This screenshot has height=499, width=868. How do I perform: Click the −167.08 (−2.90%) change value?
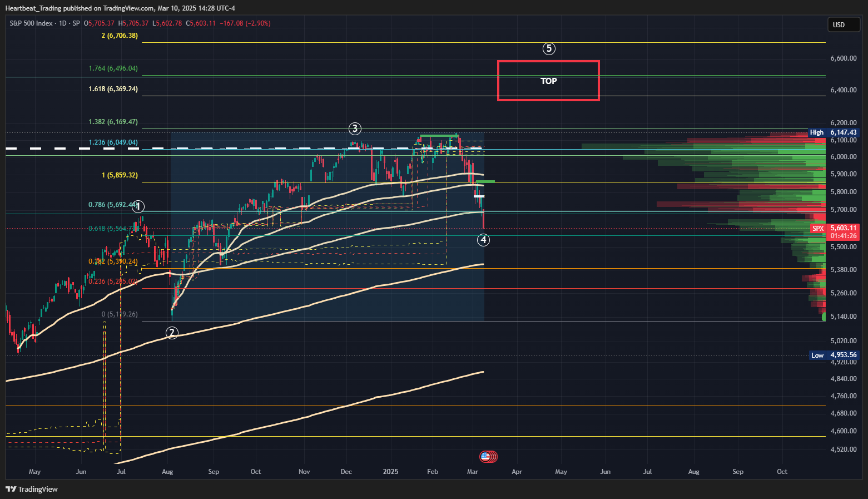[x=245, y=23]
